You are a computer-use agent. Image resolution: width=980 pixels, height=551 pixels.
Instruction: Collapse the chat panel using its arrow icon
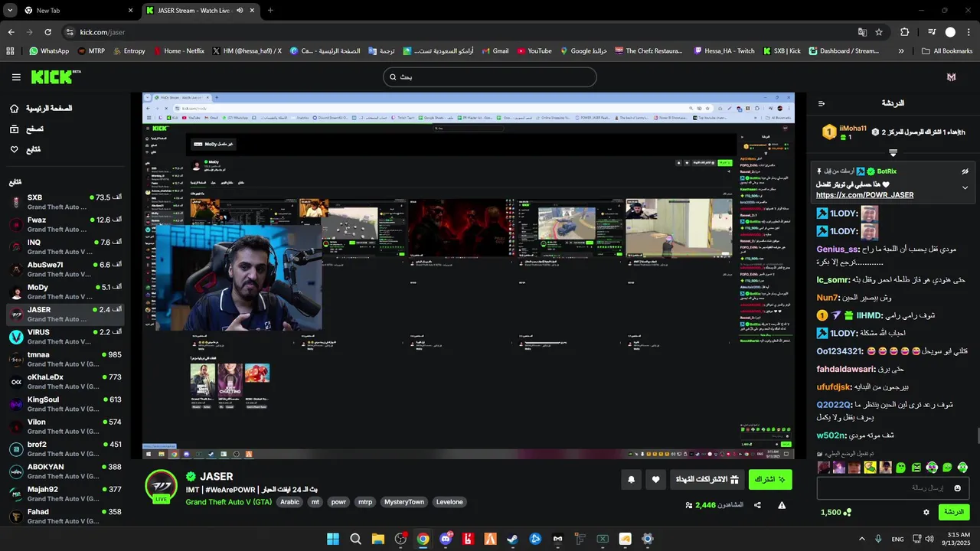(x=822, y=103)
